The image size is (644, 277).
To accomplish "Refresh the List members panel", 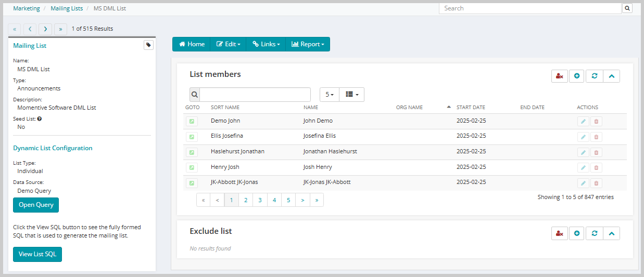I will click(x=594, y=76).
